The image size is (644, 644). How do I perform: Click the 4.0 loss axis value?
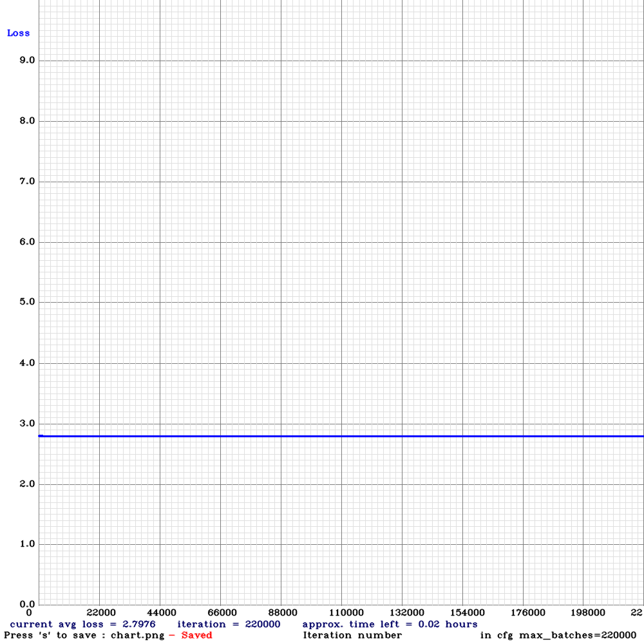click(x=27, y=363)
